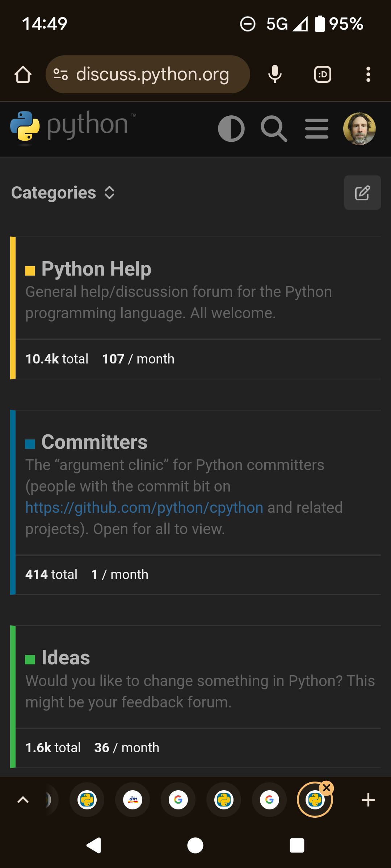Viewport: 391px width, 868px height.
Task: Add a new browser tab
Action: click(x=368, y=800)
